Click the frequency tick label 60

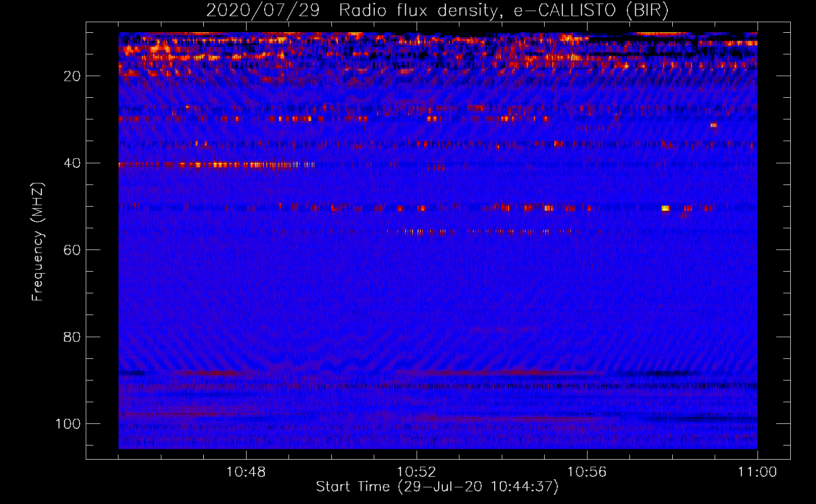point(72,250)
